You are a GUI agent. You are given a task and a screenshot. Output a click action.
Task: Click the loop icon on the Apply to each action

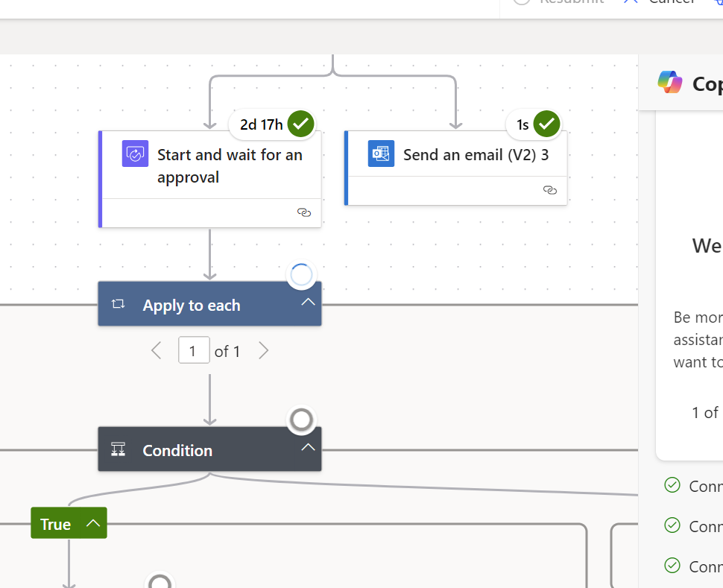(x=117, y=304)
